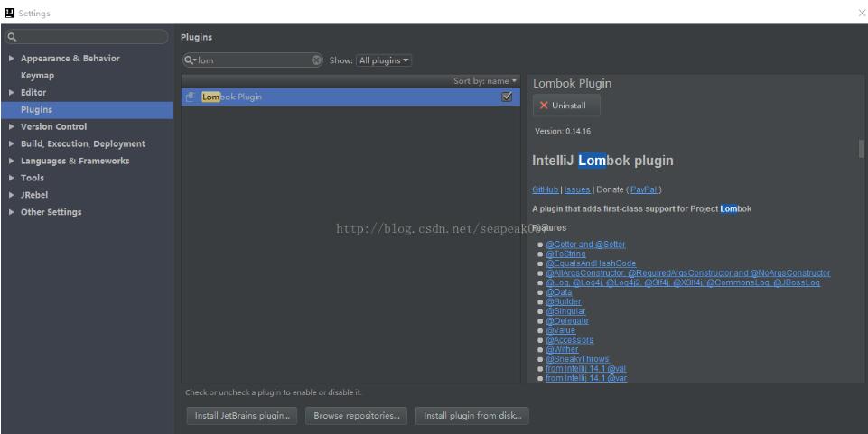
Task: Open the @SneakyThrows feature link
Action: (x=577, y=359)
